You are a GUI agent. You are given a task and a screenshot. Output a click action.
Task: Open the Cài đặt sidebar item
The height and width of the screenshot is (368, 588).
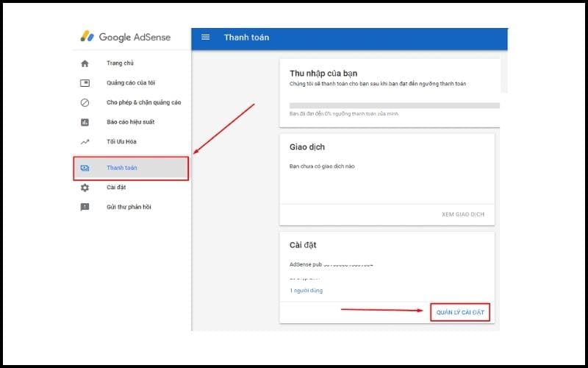116,187
